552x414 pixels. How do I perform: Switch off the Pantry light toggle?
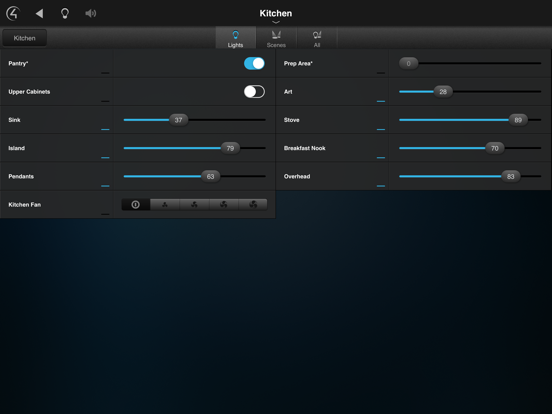pyautogui.click(x=254, y=63)
